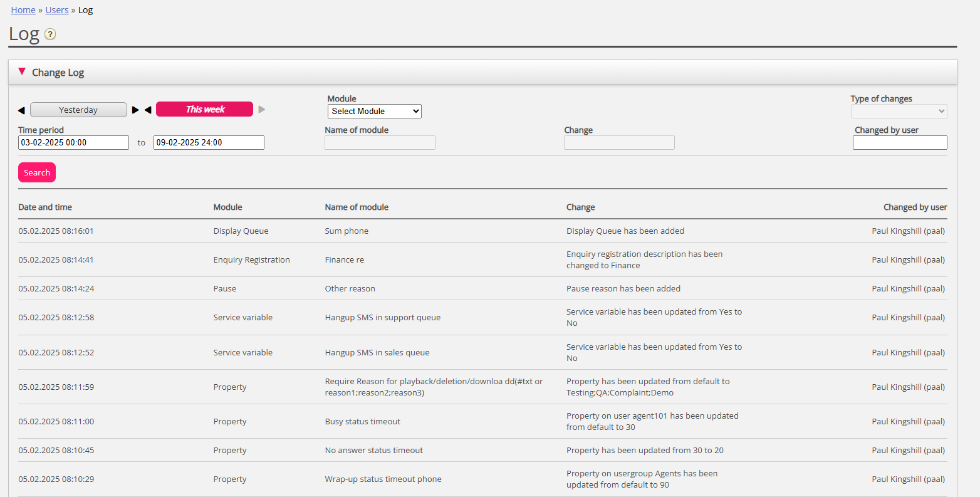Open the Type of changes dropdown
The width and height of the screenshot is (980, 497).
[x=899, y=111]
